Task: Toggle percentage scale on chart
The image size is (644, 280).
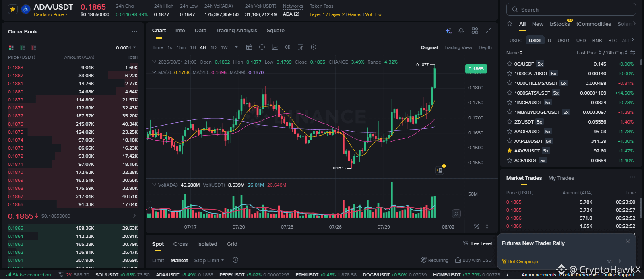Action: point(477,226)
